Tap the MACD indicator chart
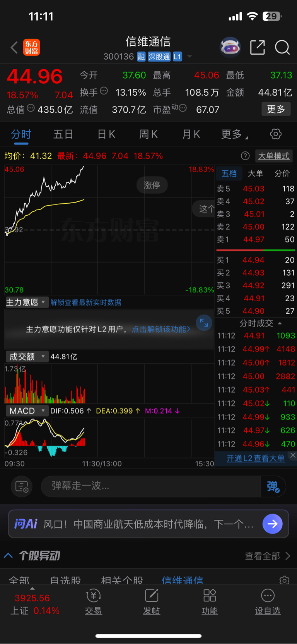Image resolution: width=297 pixels, height=644 pixels. point(109,438)
